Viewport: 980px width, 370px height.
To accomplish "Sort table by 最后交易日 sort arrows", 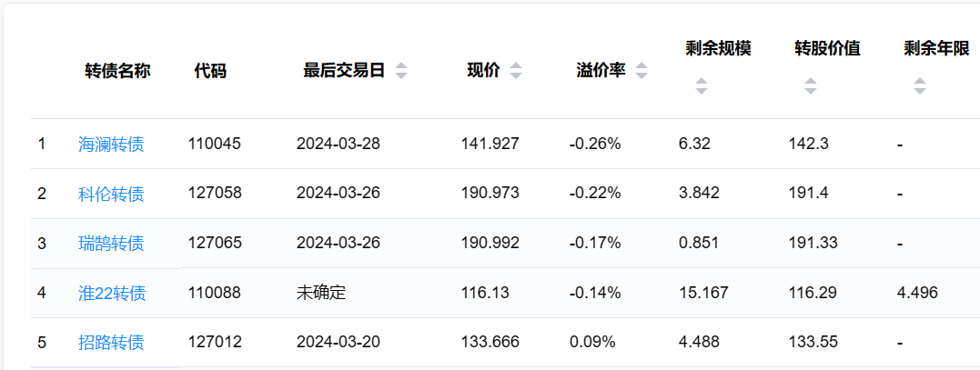I will (x=401, y=71).
